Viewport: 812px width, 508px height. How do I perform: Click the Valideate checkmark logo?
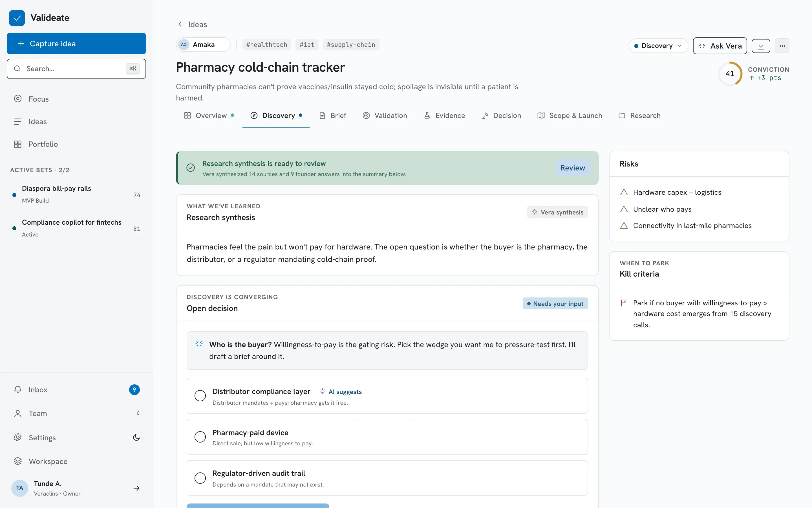click(x=17, y=18)
